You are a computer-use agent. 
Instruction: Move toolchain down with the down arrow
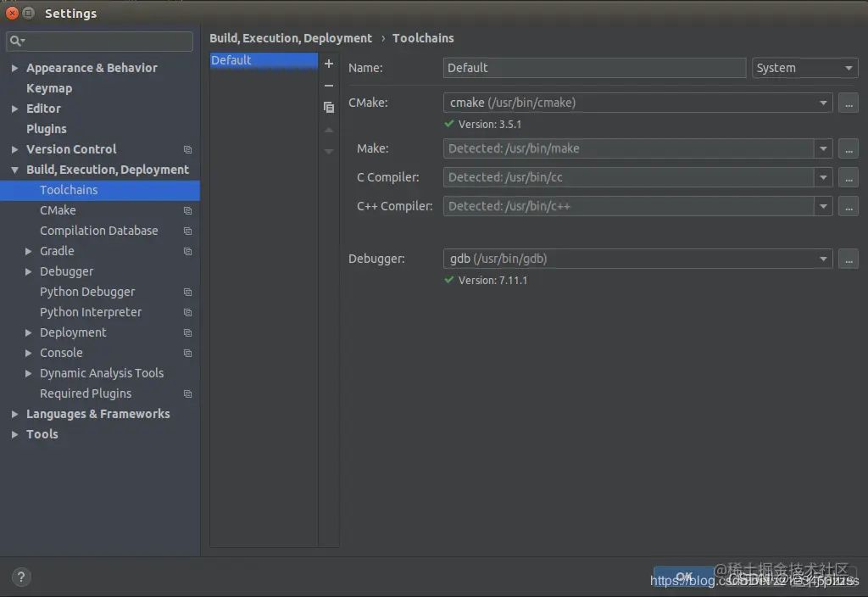point(329,151)
